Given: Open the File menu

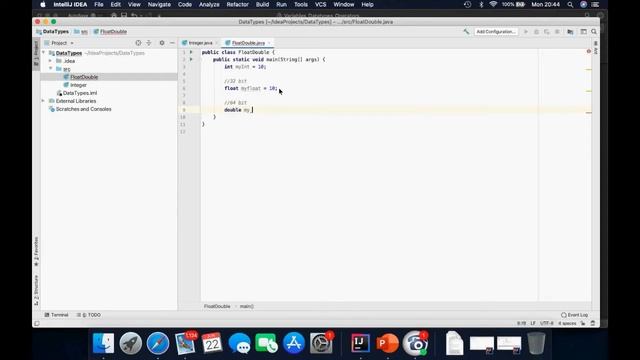Looking at the screenshot, I should [99, 4].
